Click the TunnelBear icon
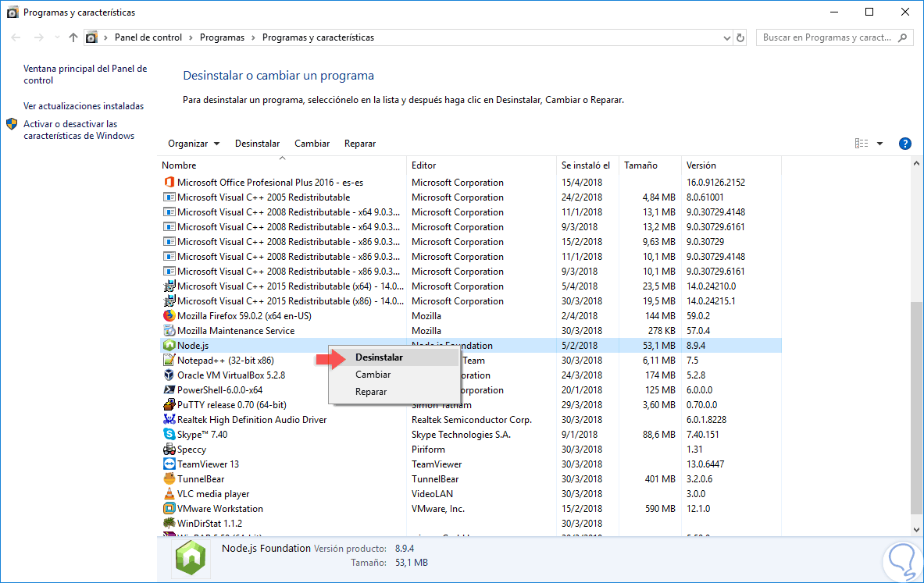The width and height of the screenshot is (924, 583). click(x=169, y=478)
